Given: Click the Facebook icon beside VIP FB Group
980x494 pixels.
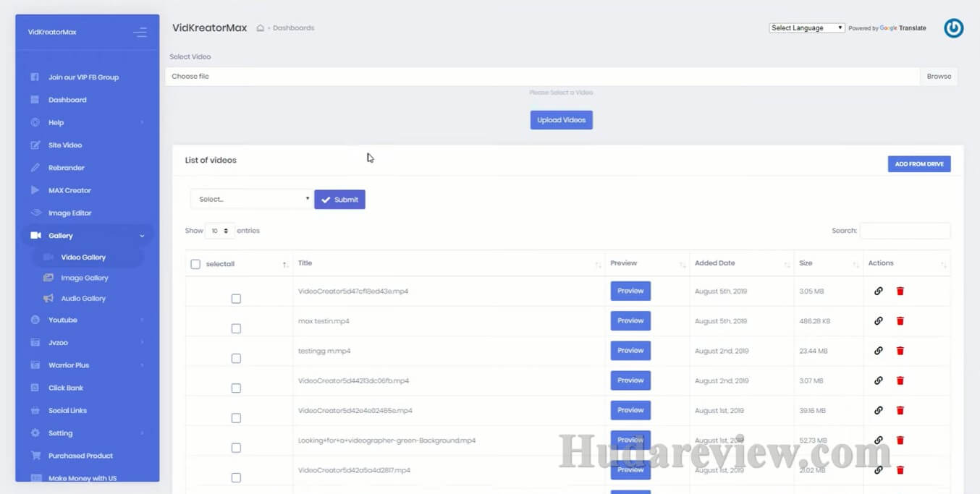Looking at the screenshot, I should pyautogui.click(x=35, y=77).
